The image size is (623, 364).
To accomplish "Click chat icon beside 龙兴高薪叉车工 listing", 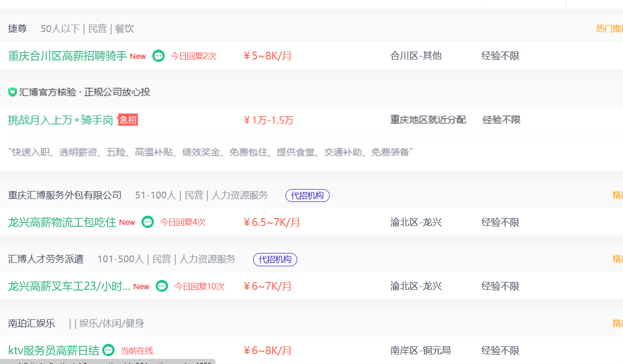I will point(162,286).
